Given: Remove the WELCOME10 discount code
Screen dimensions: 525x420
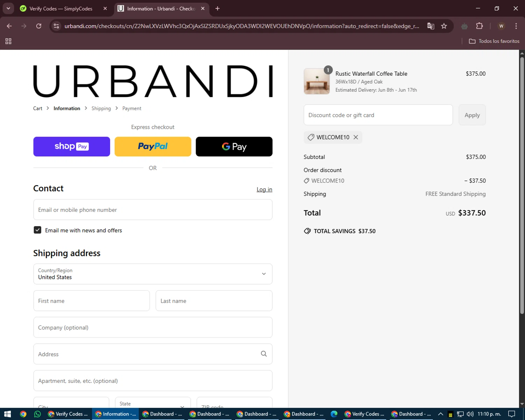Looking at the screenshot, I should [356, 137].
